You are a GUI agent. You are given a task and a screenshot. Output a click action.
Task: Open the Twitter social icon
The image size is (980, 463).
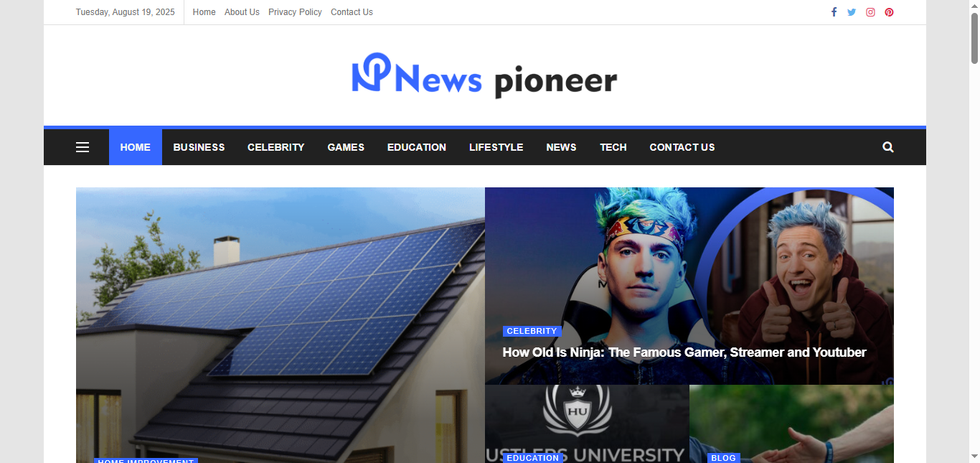point(852,12)
